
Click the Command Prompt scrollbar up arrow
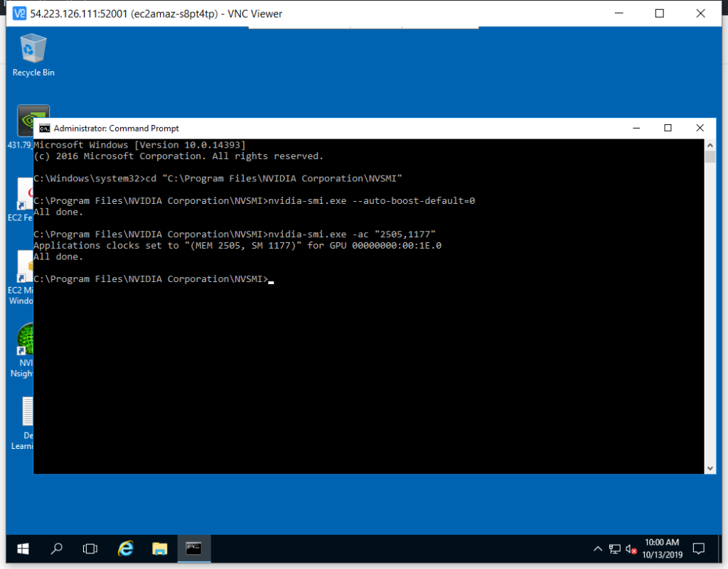[x=710, y=145]
